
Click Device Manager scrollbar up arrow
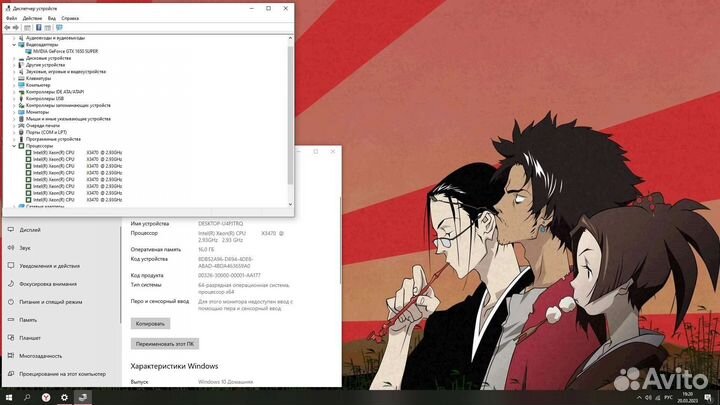[290, 39]
